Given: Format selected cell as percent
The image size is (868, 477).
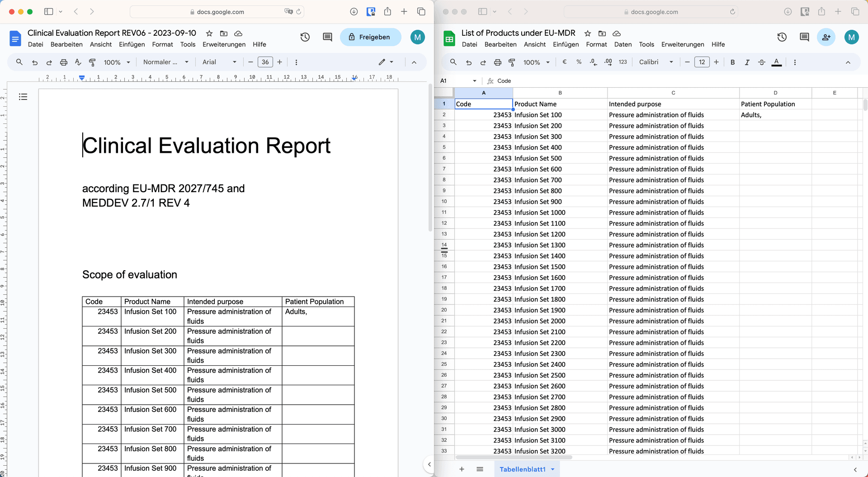Looking at the screenshot, I should (x=579, y=62).
